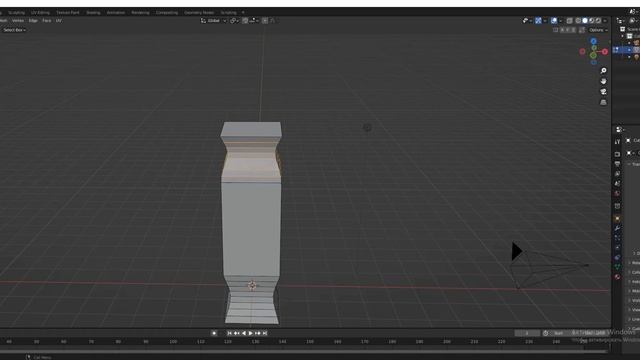Open the World properties tab
The image size is (640, 360).
pos(617,193)
